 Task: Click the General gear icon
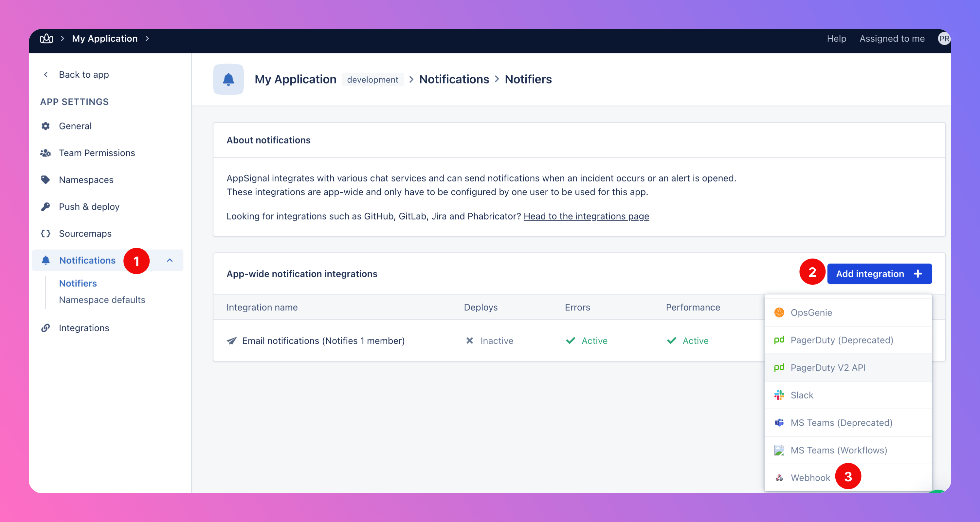pyautogui.click(x=45, y=126)
